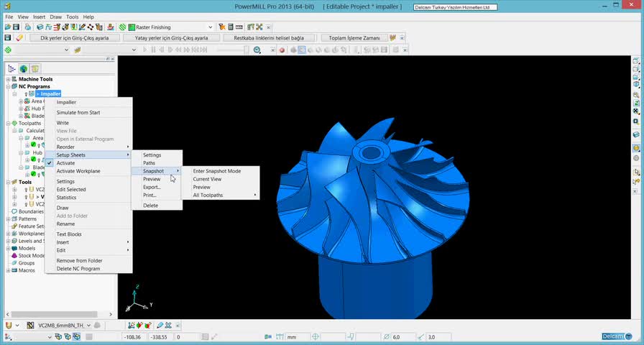Select the Stock Models tree item
This screenshot has height=345, width=644.
click(x=31, y=256)
